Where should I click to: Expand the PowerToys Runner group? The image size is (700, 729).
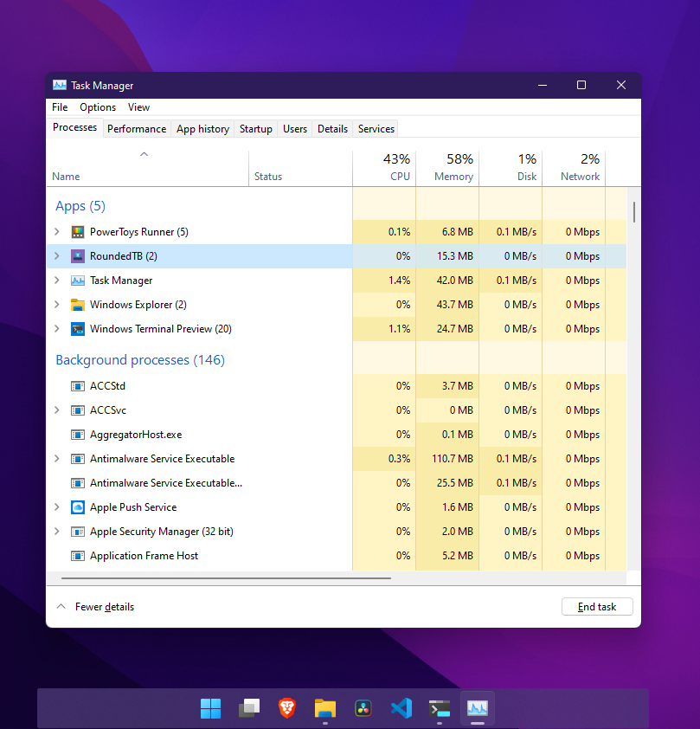point(56,231)
